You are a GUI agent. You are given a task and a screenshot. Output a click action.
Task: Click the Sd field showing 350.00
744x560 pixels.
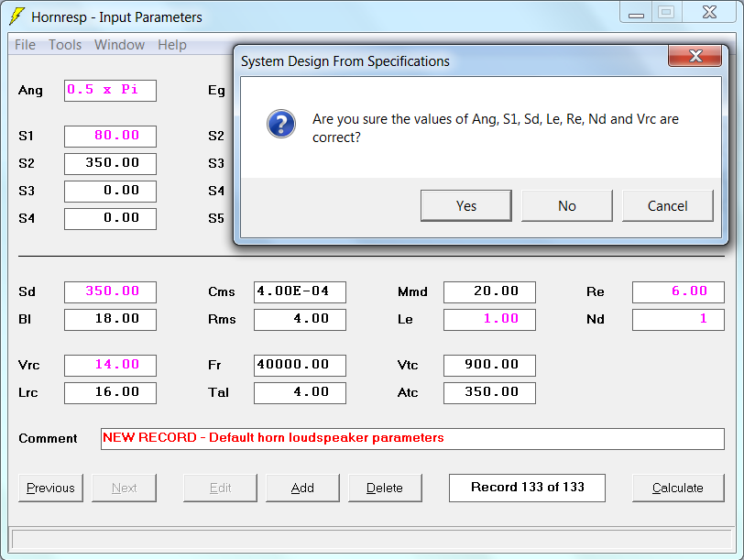coord(110,291)
